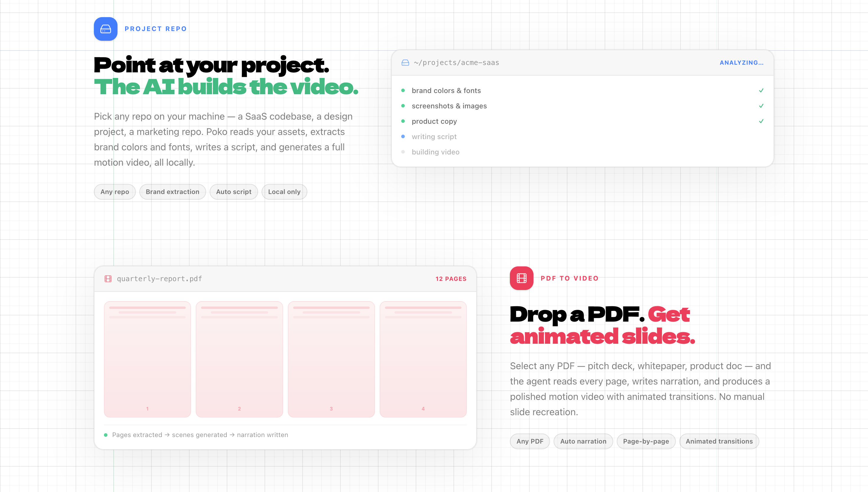
Task: Click the film icon beside quarterly-report.pdf
Action: pyautogui.click(x=108, y=279)
